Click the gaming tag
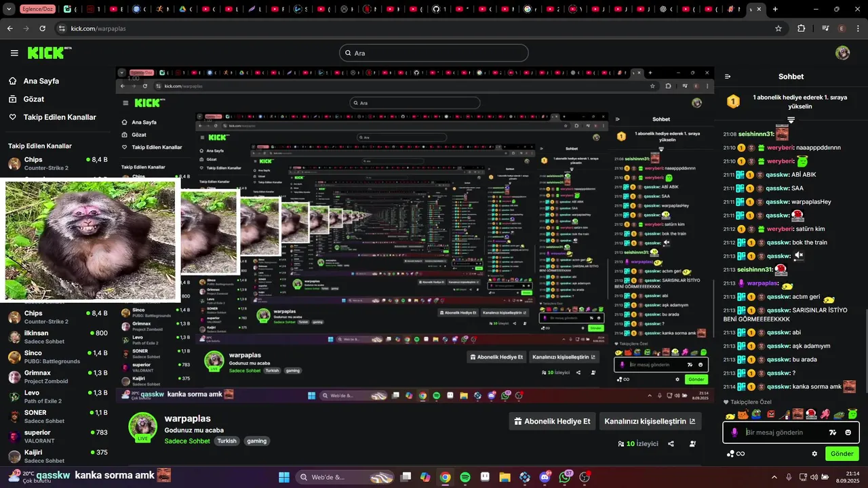This screenshot has width=868, height=488. point(256,441)
